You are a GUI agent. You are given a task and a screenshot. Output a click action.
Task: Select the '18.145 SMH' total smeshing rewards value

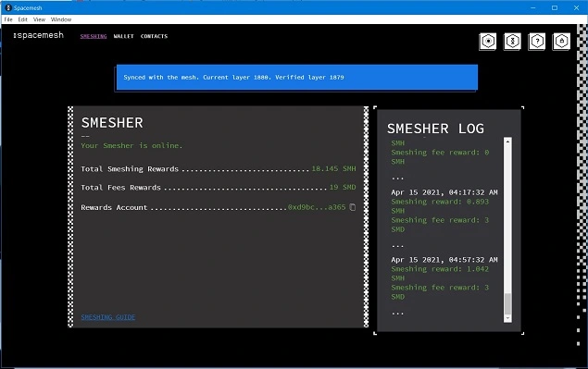[x=333, y=168]
